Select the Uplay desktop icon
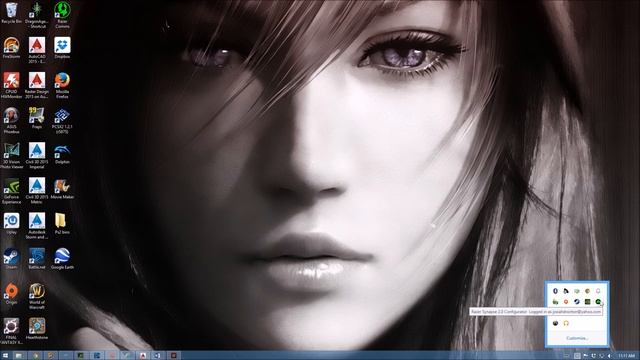Screen dimensions: 640x360 11,223
